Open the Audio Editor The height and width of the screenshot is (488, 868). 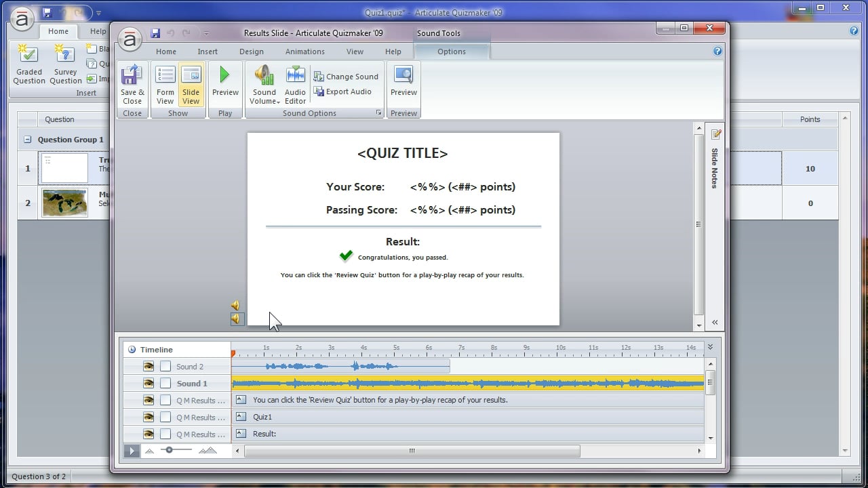295,85
